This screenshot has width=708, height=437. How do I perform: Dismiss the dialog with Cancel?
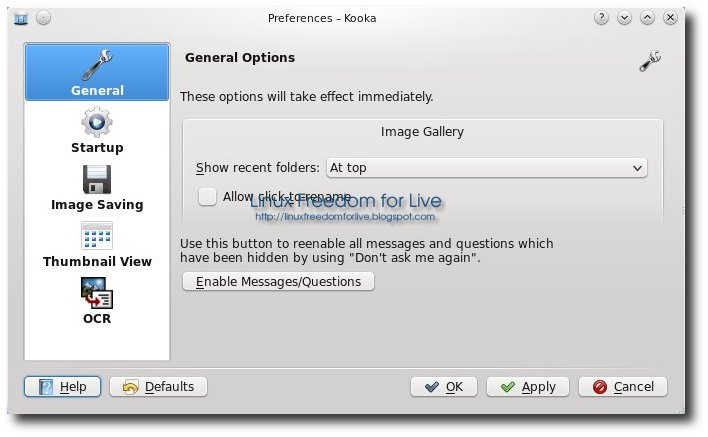click(622, 387)
